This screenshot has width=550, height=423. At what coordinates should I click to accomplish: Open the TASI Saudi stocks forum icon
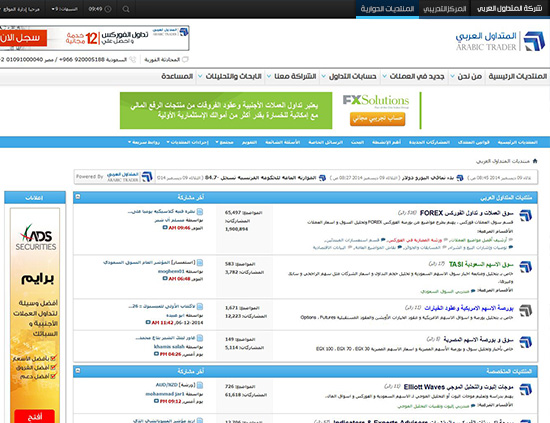525,267
